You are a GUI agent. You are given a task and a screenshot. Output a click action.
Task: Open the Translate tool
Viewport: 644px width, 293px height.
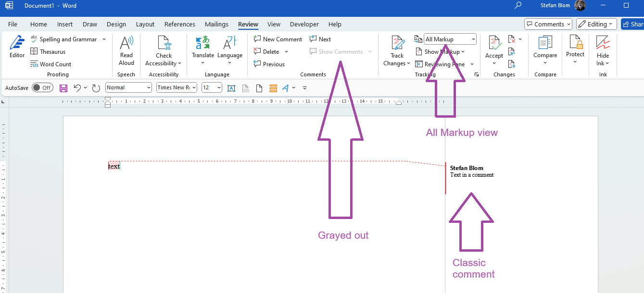[202, 48]
